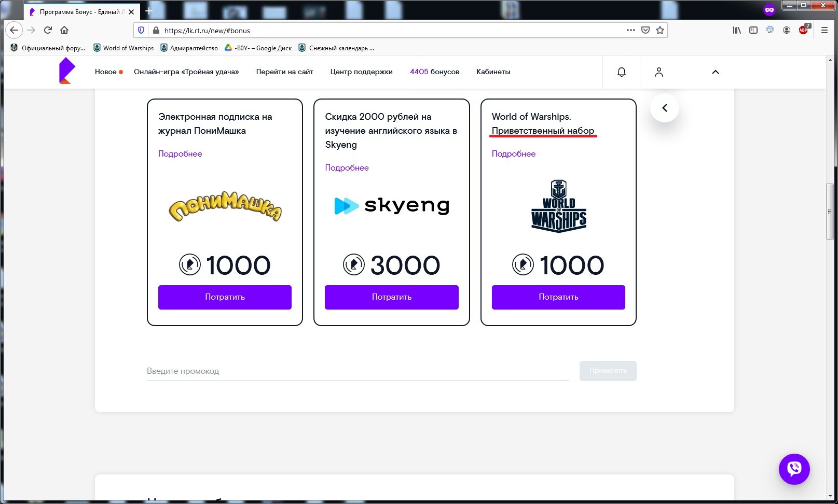Click the synced tabs toolbar icon
Screen dimensions: 838x504
tap(770, 30)
